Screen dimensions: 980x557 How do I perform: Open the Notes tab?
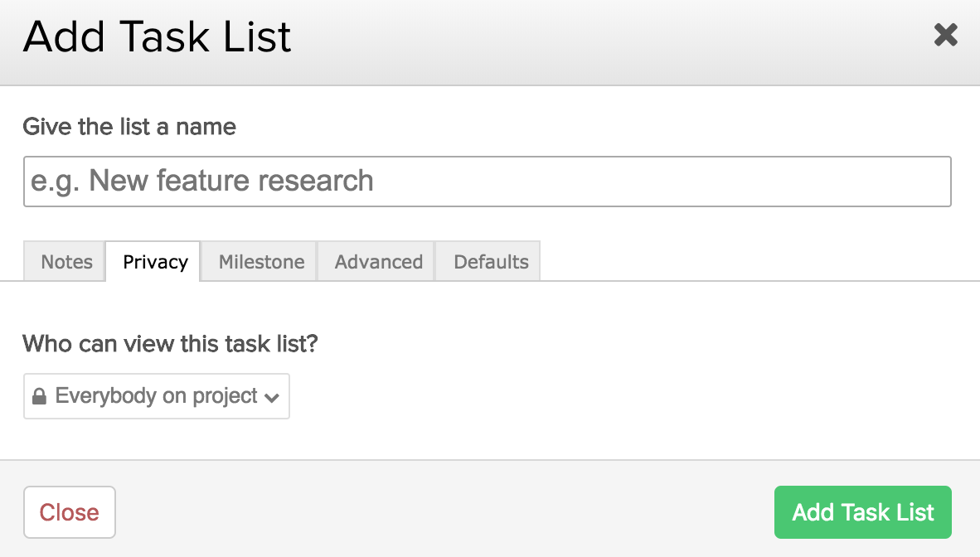click(x=66, y=262)
